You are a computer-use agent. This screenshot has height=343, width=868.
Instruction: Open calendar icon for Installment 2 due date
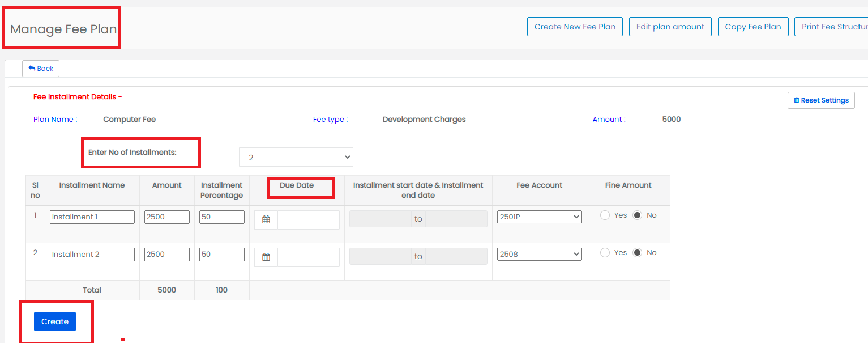point(266,257)
